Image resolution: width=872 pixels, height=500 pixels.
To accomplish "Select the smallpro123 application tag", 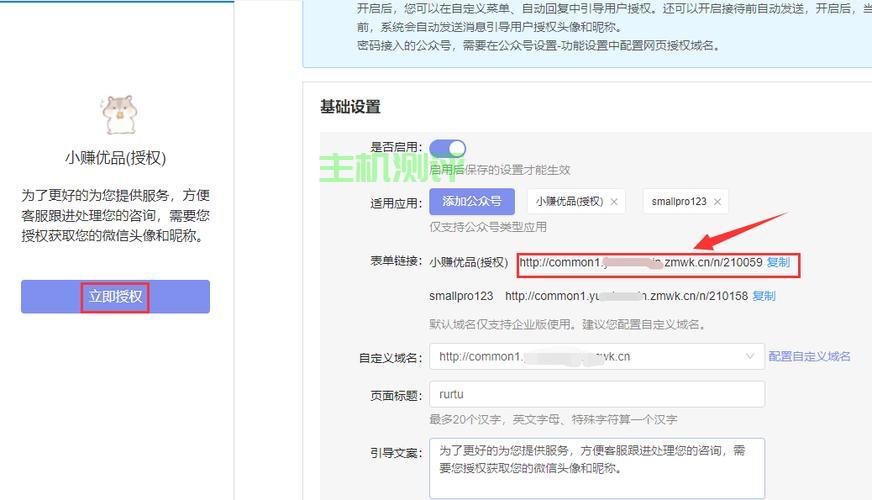I will click(x=679, y=202).
